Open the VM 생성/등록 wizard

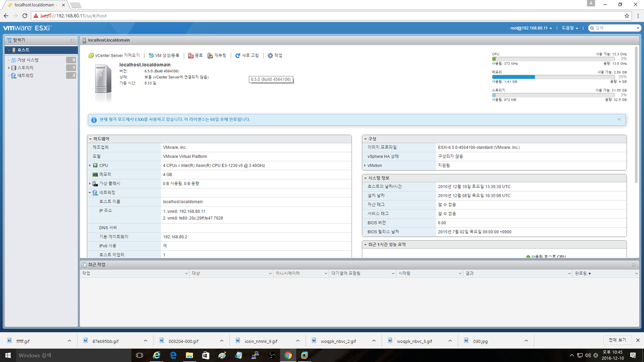[164, 55]
